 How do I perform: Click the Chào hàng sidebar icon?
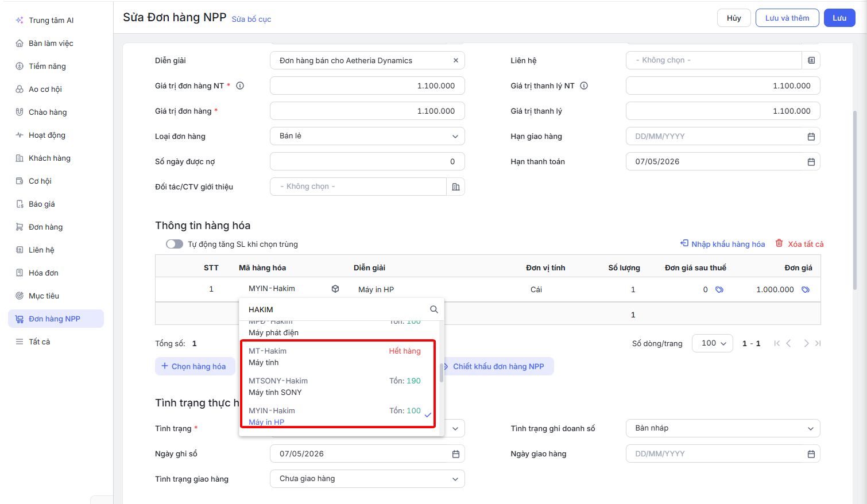click(x=20, y=112)
